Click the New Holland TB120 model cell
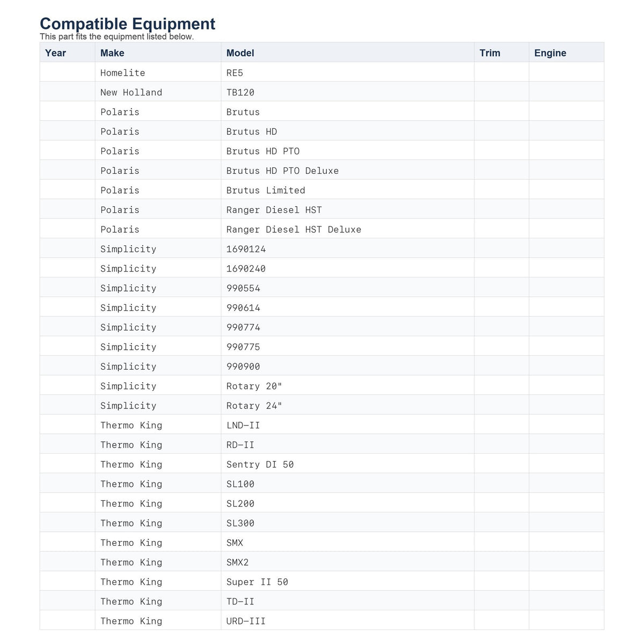Screen dimensions: 644x644 (x=347, y=92)
